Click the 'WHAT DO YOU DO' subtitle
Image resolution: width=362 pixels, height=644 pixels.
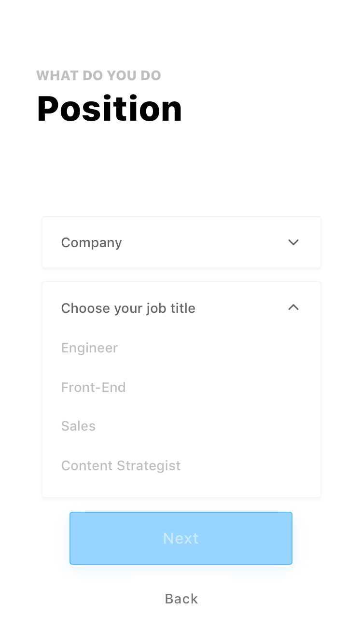point(98,76)
